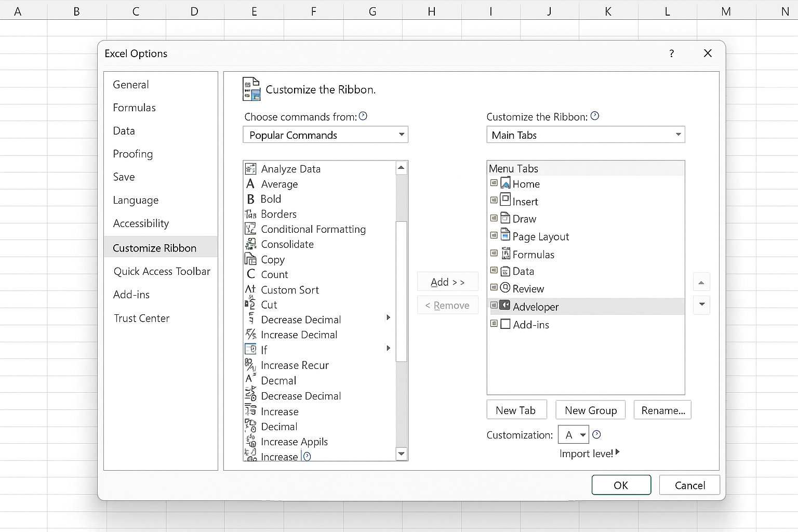798x532 pixels.
Task: Click the info icon beside Choose commands from
Action: click(363, 116)
